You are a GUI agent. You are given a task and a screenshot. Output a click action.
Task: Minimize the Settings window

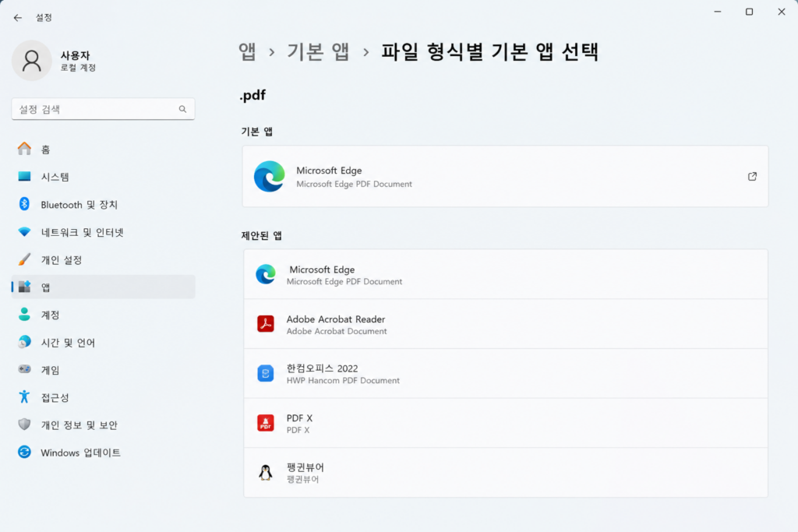coord(718,12)
